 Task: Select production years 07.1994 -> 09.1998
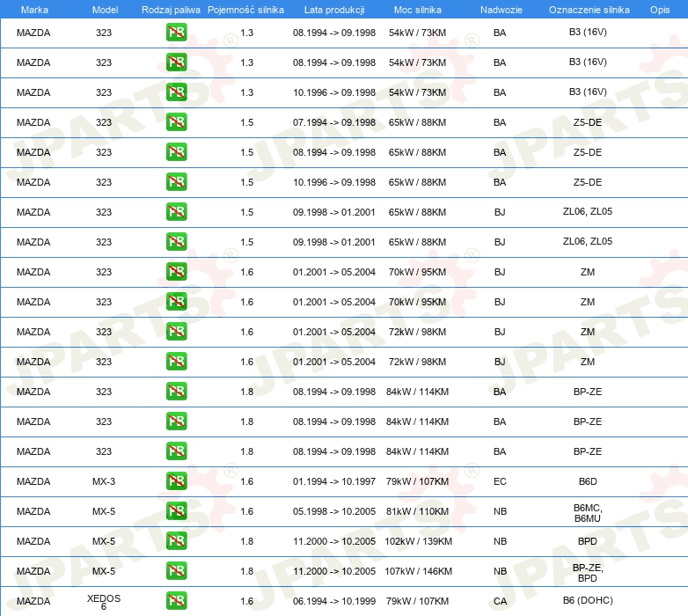point(334,122)
